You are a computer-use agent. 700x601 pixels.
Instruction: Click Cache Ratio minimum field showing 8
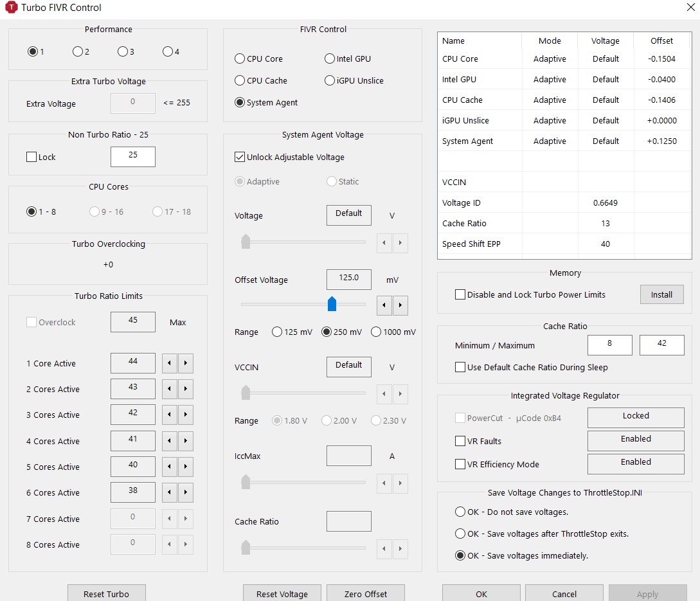[610, 345]
